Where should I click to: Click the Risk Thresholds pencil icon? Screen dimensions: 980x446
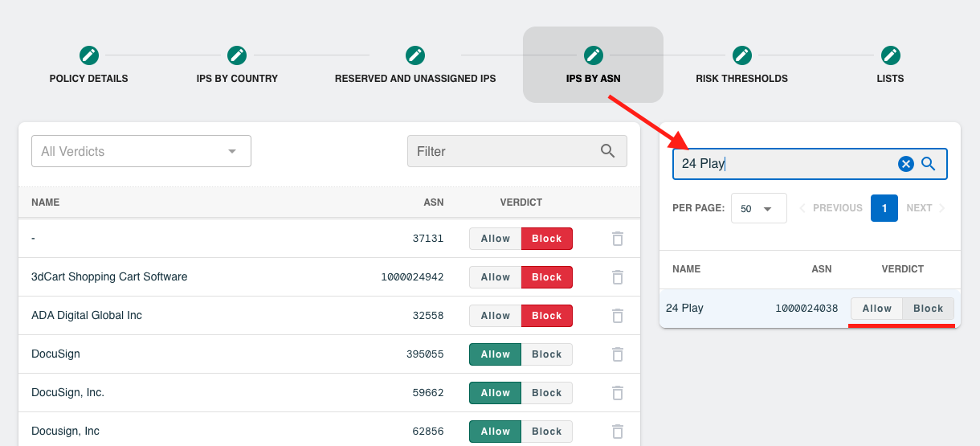tap(741, 55)
